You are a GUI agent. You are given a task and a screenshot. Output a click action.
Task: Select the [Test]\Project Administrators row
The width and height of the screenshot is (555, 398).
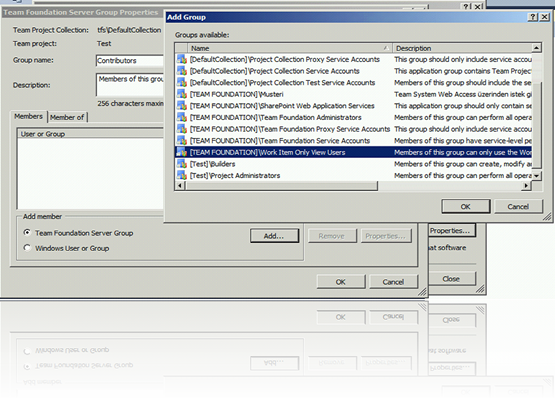(x=353, y=176)
